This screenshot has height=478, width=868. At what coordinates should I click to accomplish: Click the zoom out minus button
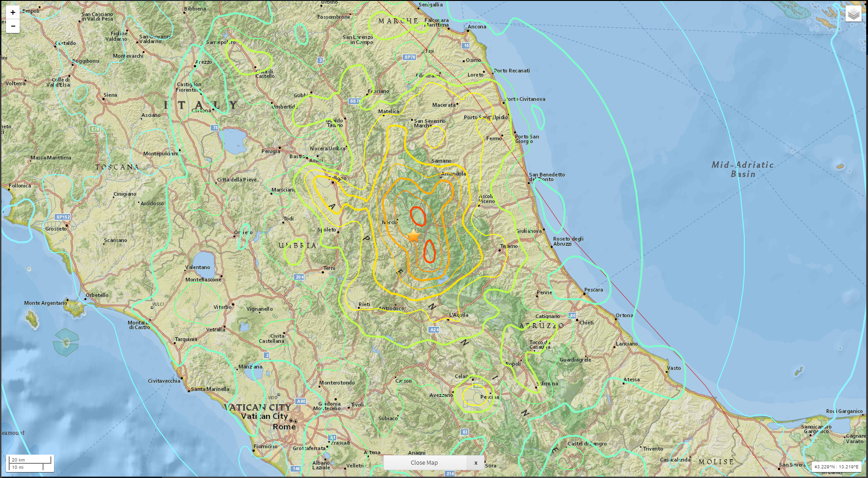13,26
